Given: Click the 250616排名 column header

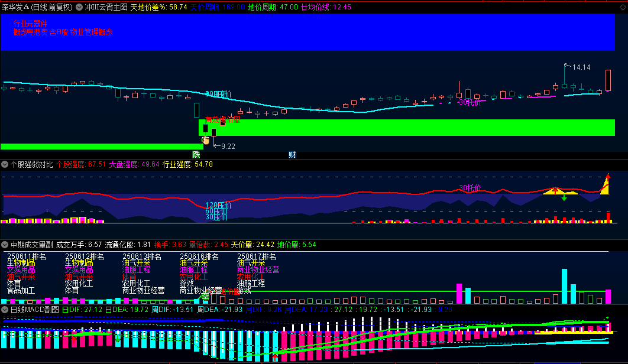Looking at the screenshot, I should pyautogui.click(x=199, y=256).
